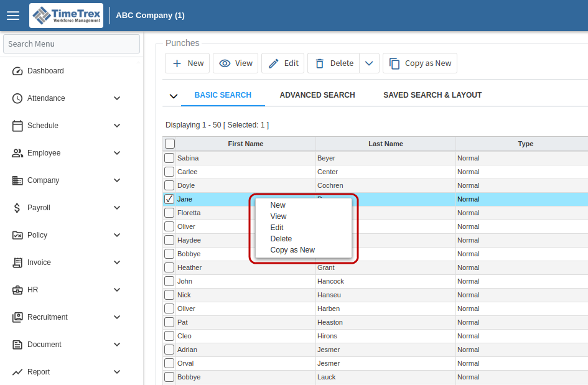This screenshot has width=588, height=385.
Task: Expand the Report menu chevron
Action: [x=117, y=372]
